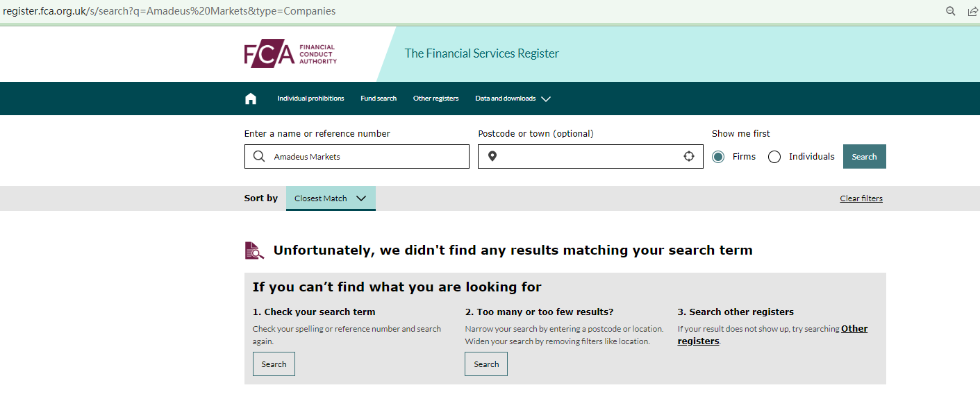Click the browser zoom magnifier icon
980x408 pixels.
pyautogui.click(x=951, y=11)
